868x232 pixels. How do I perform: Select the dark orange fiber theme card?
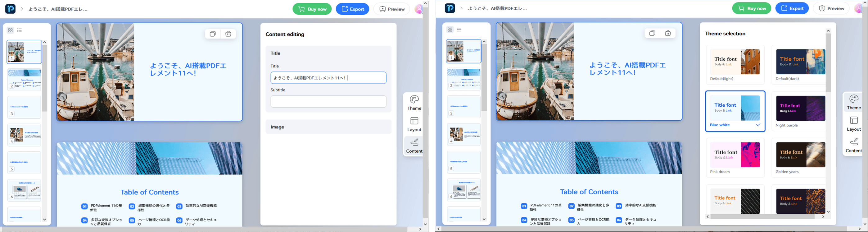[798, 200]
